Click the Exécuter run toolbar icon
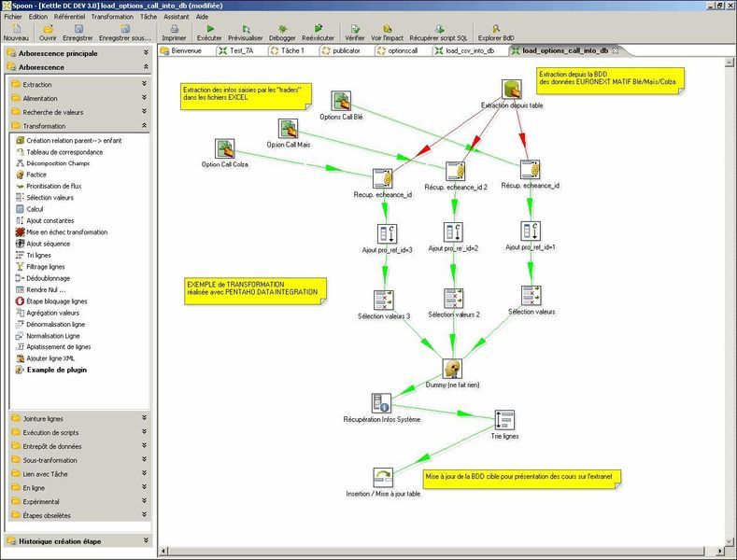 (x=209, y=29)
